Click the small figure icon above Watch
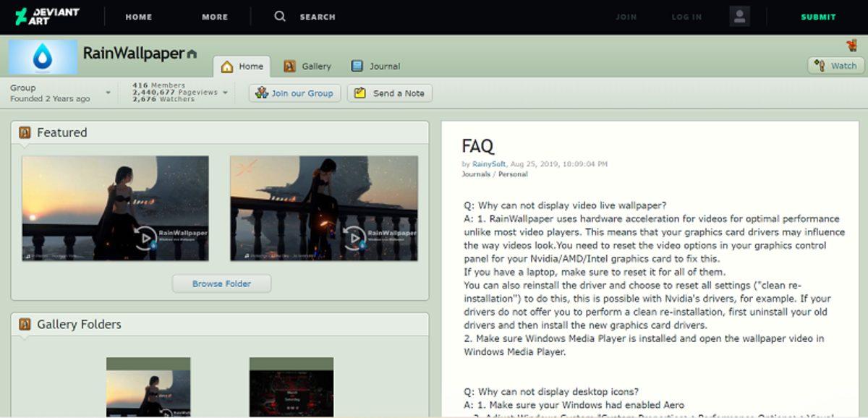The image size is (868, 418). (x=851, y=46)
